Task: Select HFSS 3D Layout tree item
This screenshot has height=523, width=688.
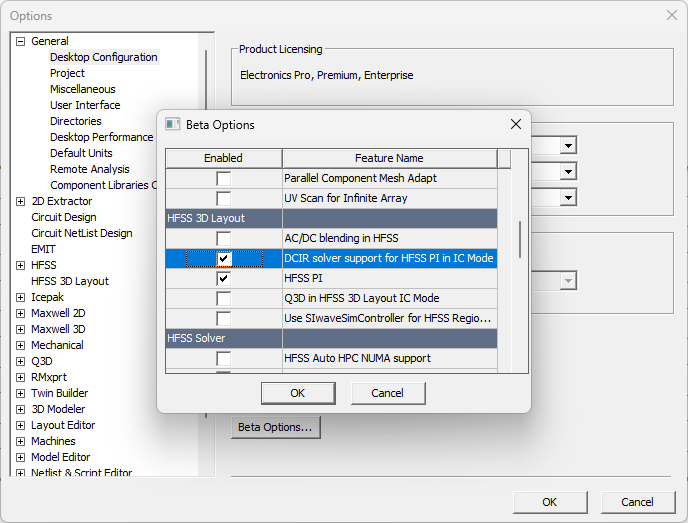Action: (x=70, y=281)
